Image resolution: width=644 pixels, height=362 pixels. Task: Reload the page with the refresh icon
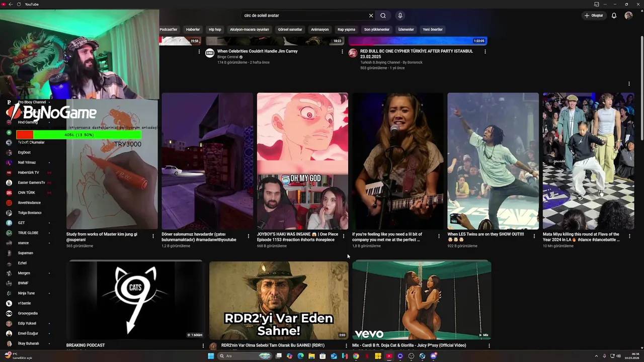tap(19, 4)
